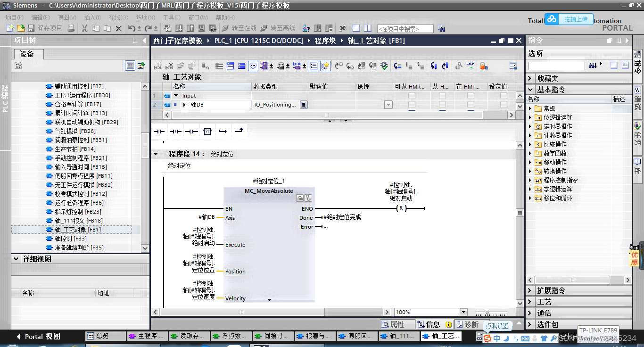Screen dimensions: 644x347
Task: Open the 保持 dropdown in 轴DB row
Action: click(388, 105)
